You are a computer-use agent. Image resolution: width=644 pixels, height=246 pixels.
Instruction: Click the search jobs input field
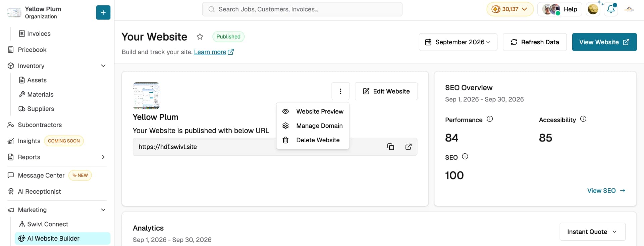pos(302,9)
